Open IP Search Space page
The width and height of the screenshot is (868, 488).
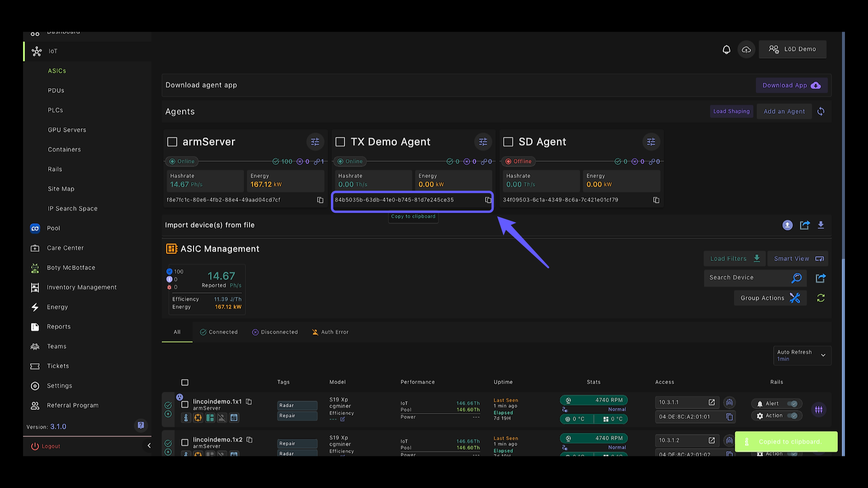(x=73, y=208)
